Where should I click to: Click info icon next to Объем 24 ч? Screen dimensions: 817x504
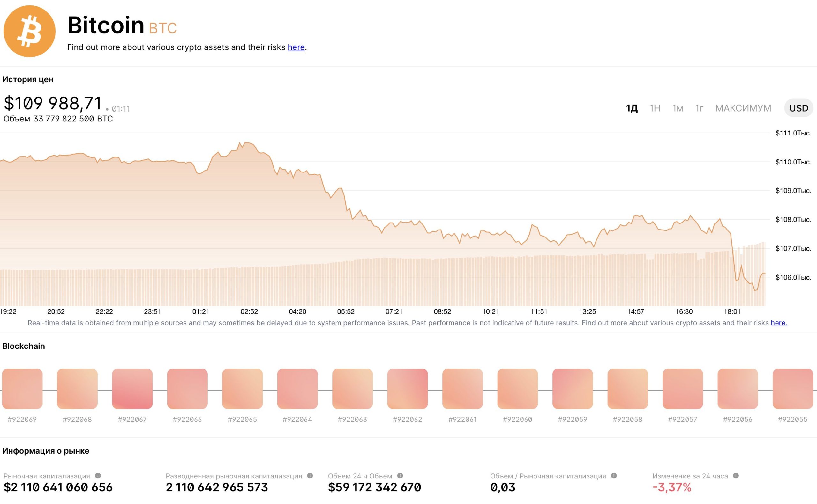(x=400, y=476)
